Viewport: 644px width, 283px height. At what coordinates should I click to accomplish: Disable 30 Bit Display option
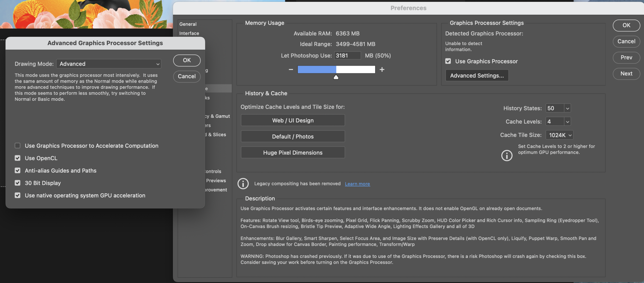pyautogui.click(x=18, y=183)
